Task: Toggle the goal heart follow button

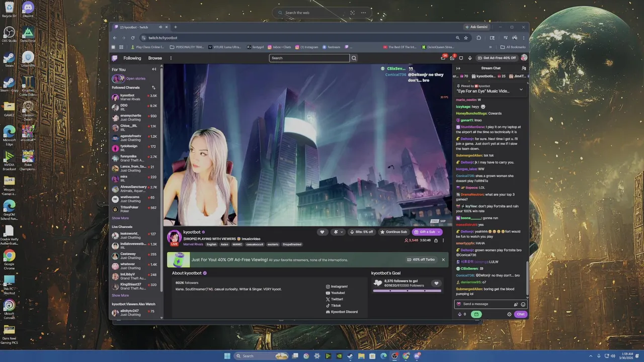Action: coord(436,284)
